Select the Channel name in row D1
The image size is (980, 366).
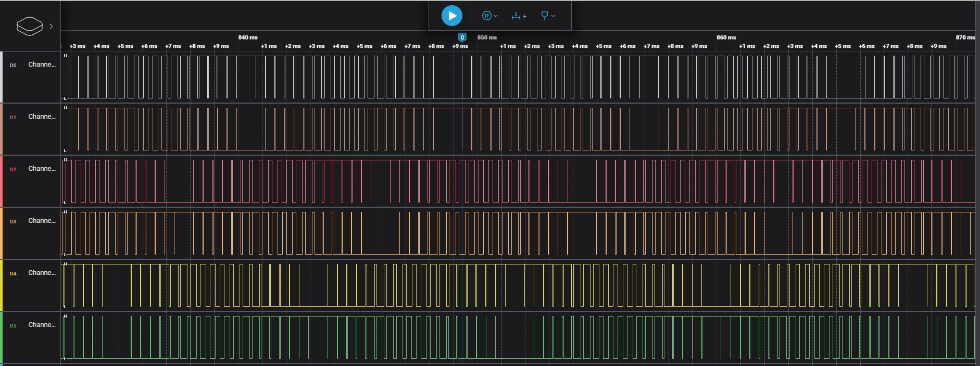click(x=42, y=117)
